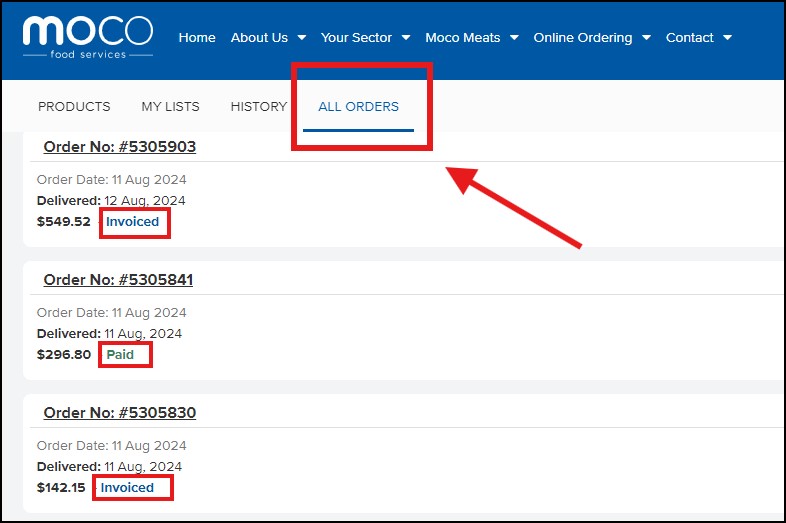Screen dimensions: 786x523
Task: Click the Your Sector menu item
Action: [356, 38]
